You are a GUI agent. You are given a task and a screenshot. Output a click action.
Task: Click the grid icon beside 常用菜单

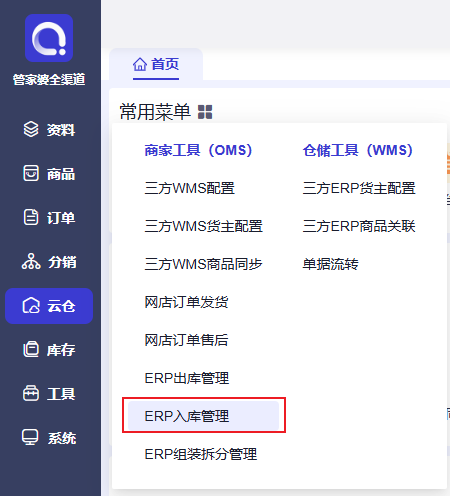[x=205, y=112]
